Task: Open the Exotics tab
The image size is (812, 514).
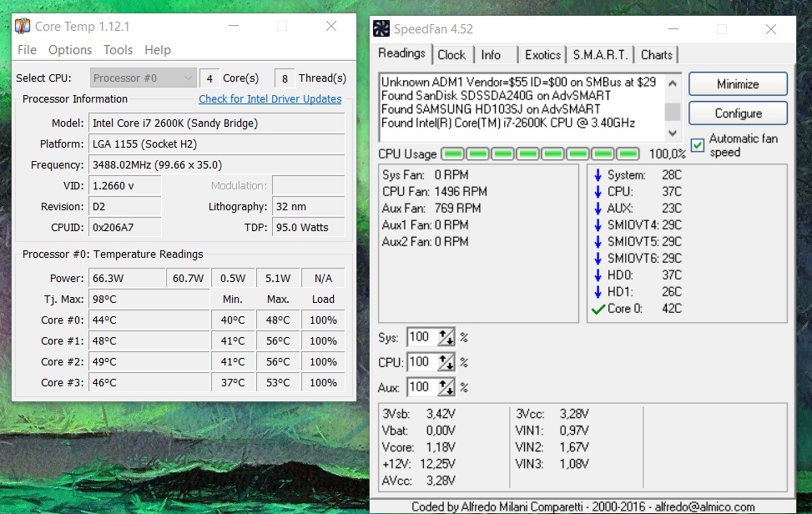Action: (542, 55)
